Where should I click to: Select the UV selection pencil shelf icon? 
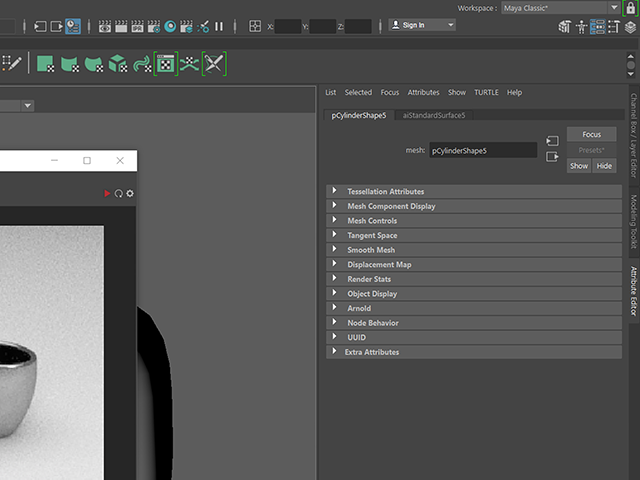[x=11, y=64]
